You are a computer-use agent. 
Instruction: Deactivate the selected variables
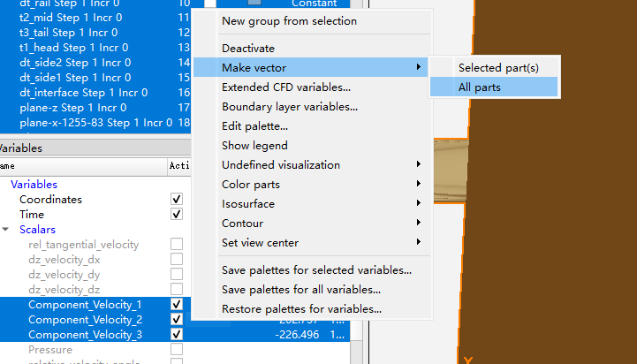coord(248,48)
